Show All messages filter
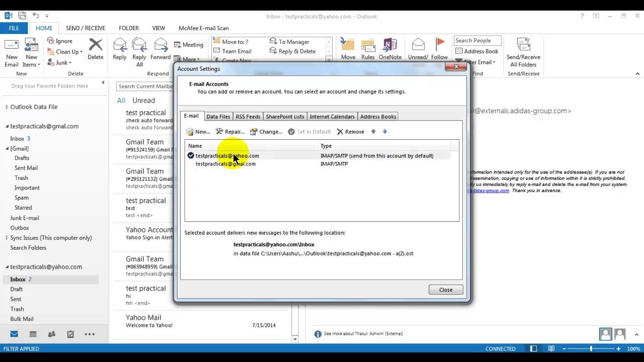644x362 pixels. [121, 101]
